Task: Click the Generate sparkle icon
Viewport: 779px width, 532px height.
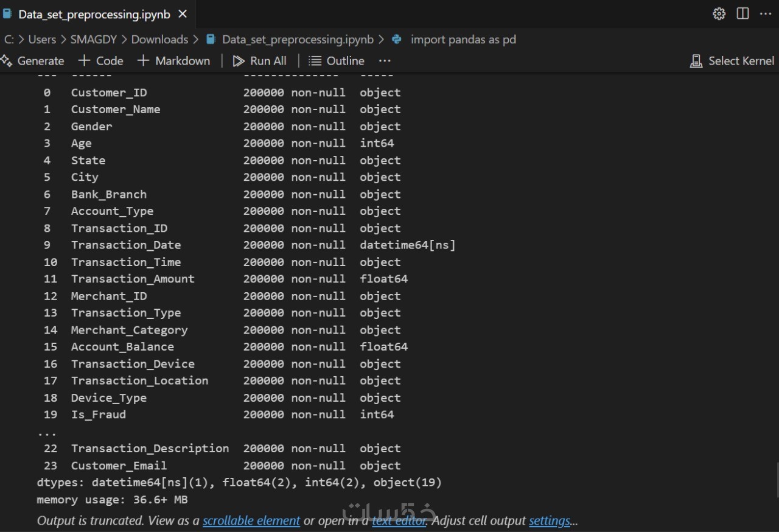Action: [x=7, y=61]
